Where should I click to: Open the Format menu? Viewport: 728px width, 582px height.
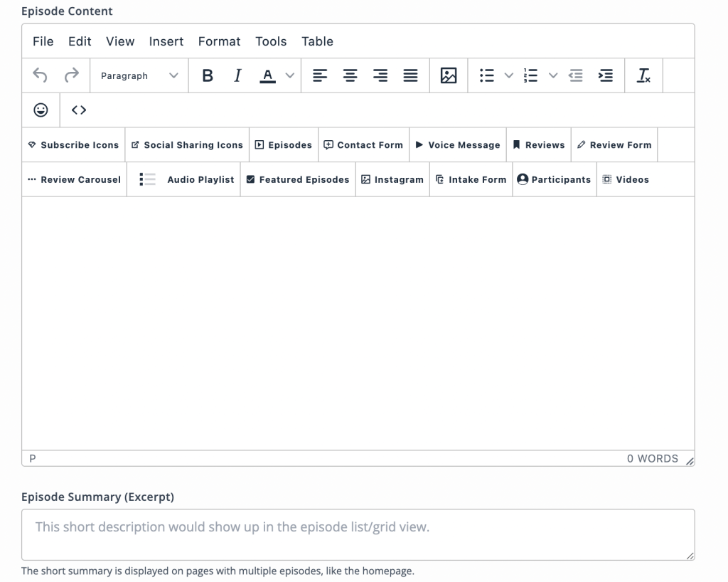[x=219, y=41]
